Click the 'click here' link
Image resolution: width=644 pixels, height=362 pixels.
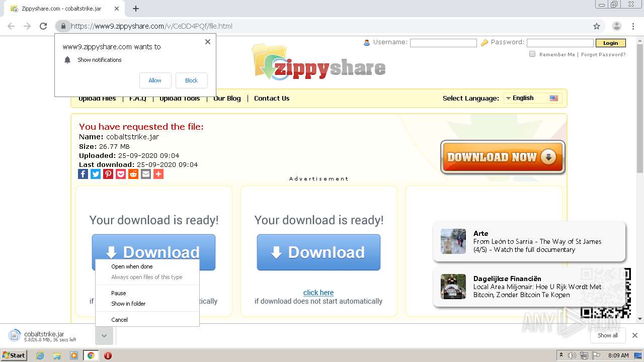click(318, 293)
